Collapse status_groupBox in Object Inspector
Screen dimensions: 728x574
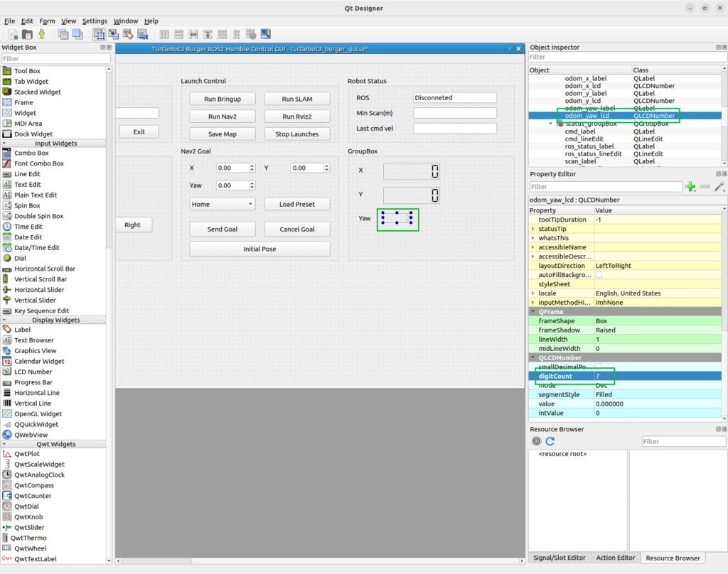[551, 124]
